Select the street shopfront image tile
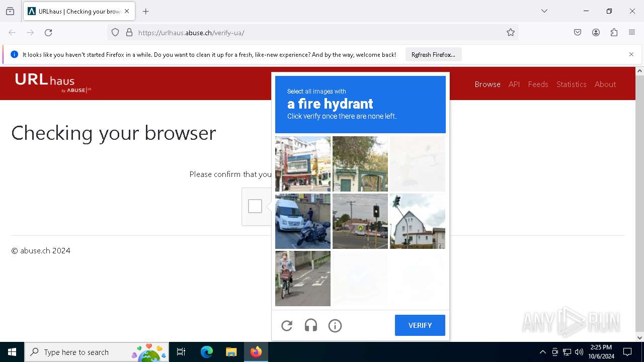The width and height of the screenshot is (644, 362). point(303,164)
